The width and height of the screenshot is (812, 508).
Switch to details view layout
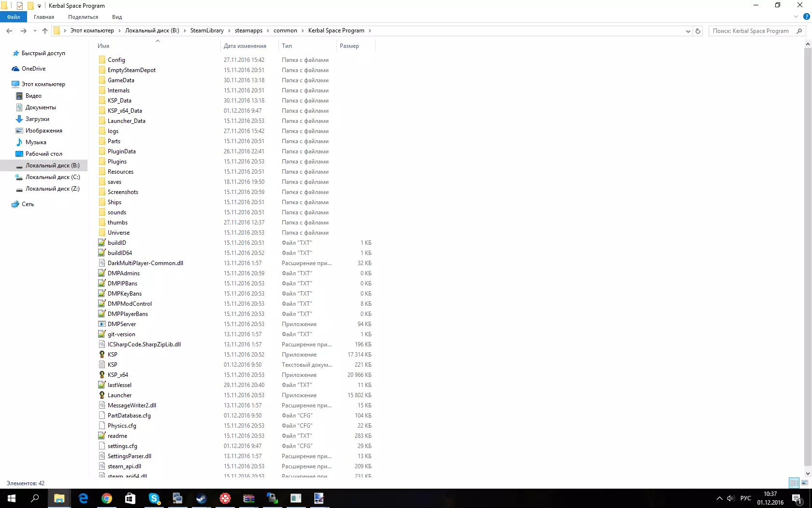pyautogui.click(x=794, y=483)
